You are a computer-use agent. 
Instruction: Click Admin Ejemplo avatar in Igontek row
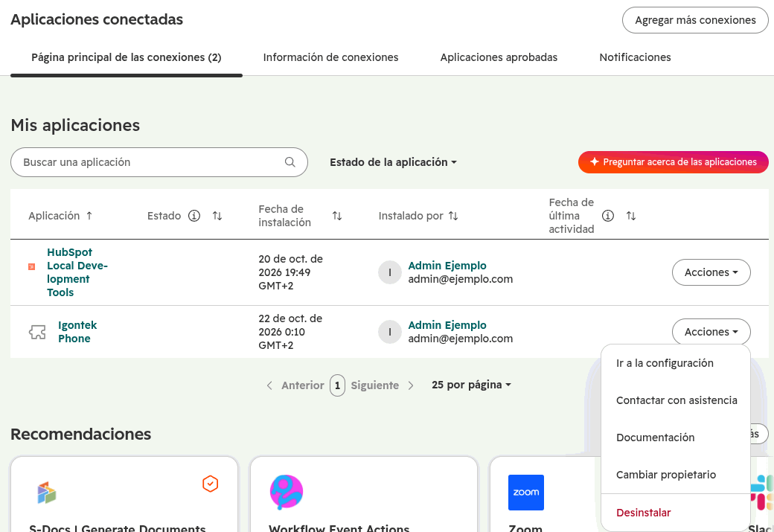click(390, 332)
